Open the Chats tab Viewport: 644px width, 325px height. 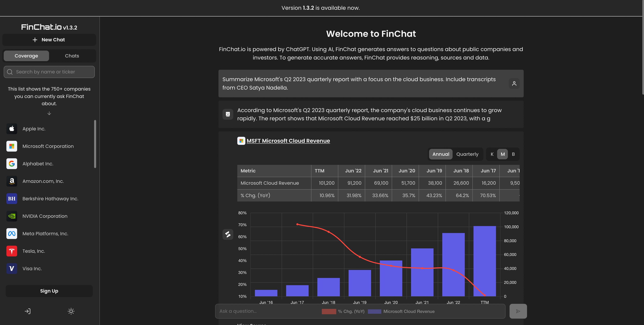[x=72, y=56]
